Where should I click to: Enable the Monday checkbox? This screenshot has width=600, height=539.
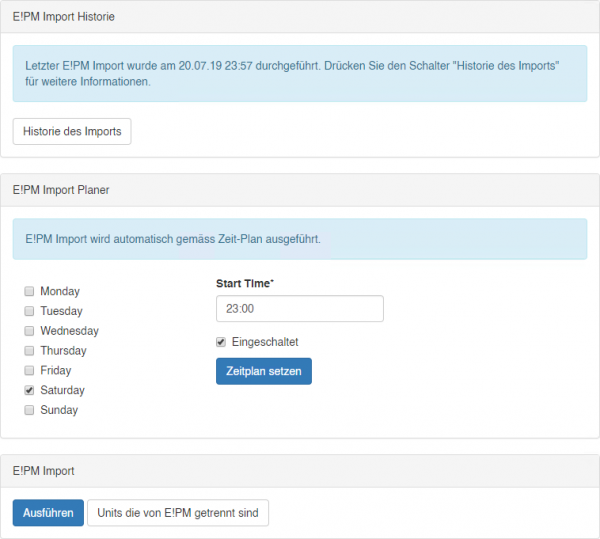pos(29,292)
